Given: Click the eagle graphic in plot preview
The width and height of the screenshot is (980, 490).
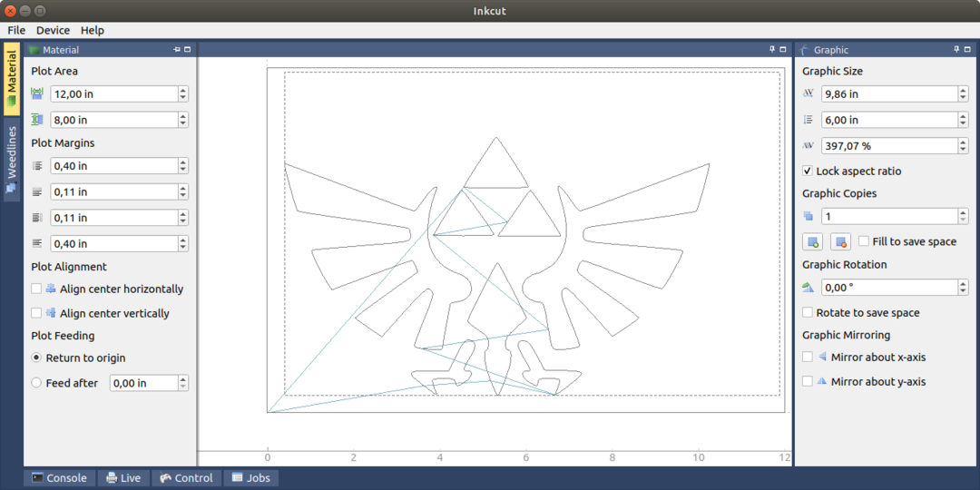Looking at the screenshot, I should click(x=497, y=266).
